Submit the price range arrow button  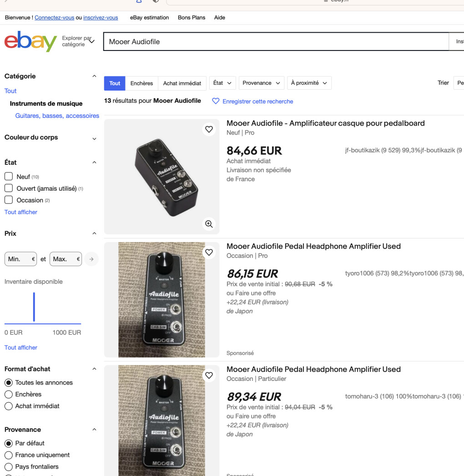tap(91, 259)
